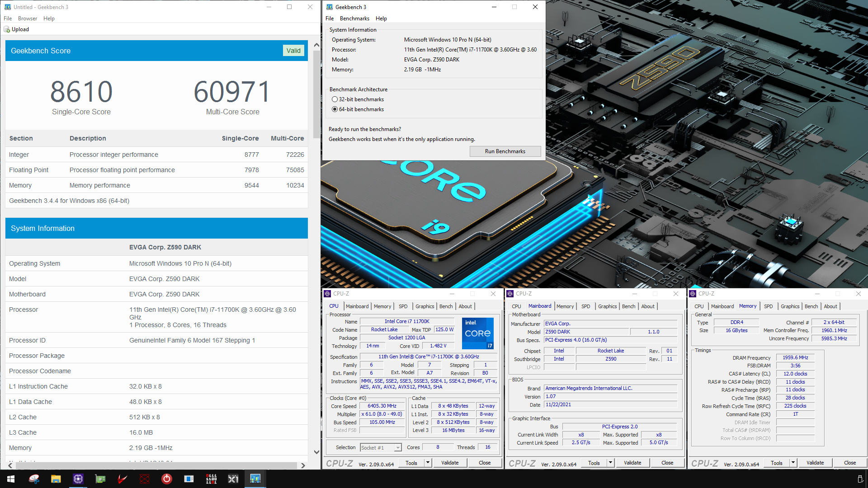
Task: Click scroll-down arrow in results vertical scrollbar
Action: (316, 452)
